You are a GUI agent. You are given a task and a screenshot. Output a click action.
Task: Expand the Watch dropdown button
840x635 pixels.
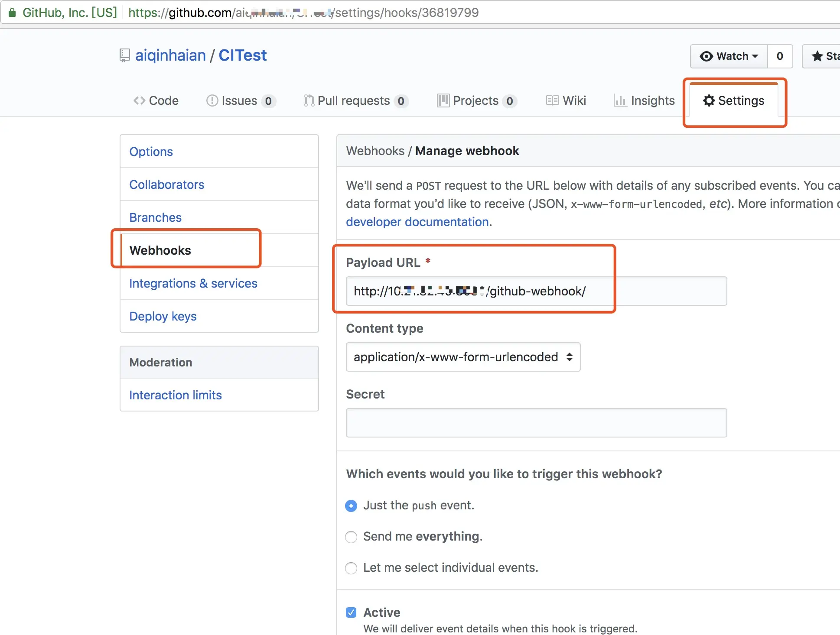click(729, 56)
